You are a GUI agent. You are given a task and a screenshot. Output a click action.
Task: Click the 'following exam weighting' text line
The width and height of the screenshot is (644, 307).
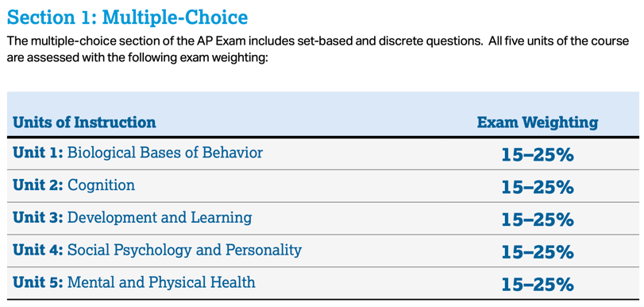pyautogui.click(x=137, y=58)
